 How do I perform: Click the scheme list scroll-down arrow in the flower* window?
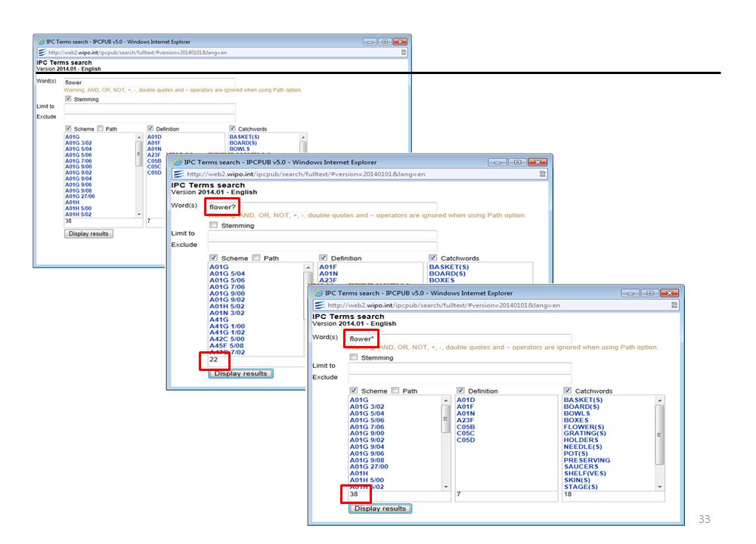coord(446,487)
